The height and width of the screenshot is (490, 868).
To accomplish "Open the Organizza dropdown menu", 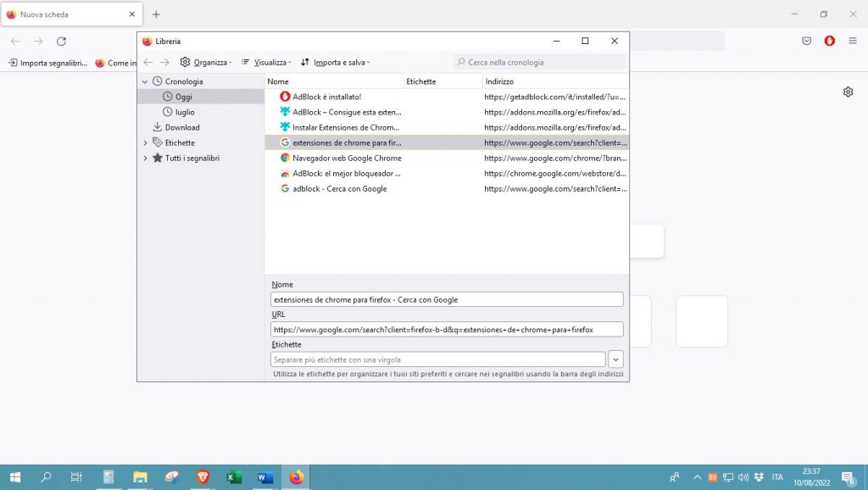I will click(206, 62).
